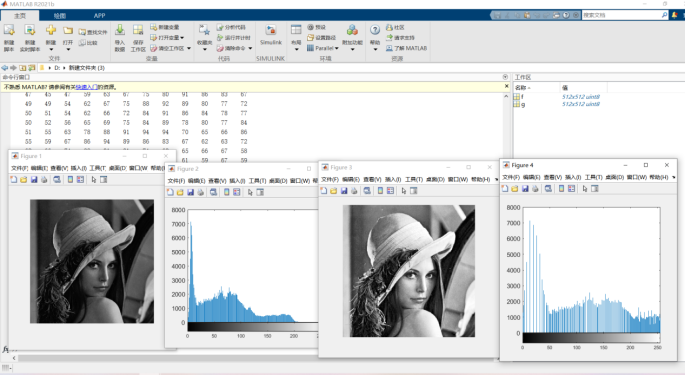This screenshot has height=375, width=686.
Task: Click the new figure icon in the Figure 1 toolbar
Action: 14,180
